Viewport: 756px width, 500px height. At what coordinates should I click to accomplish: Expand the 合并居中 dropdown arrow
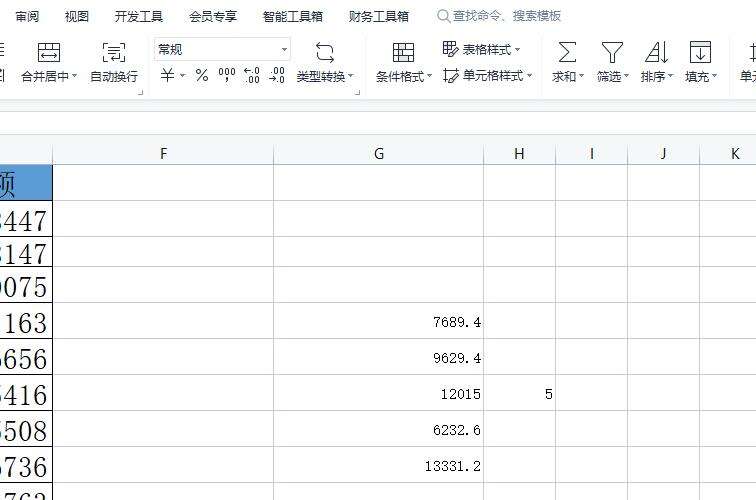pyautogui.click(x=75, y=76)
